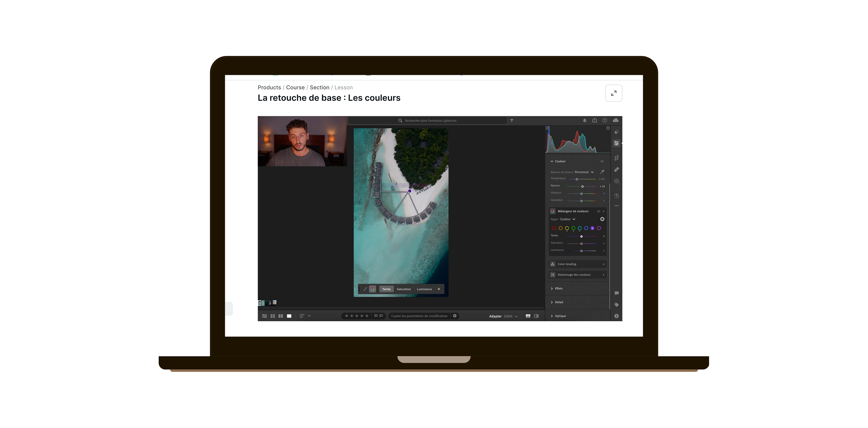This screenshot has height=428, width=868.
Task: Switch to the Luminance tab
Action: 424,289
